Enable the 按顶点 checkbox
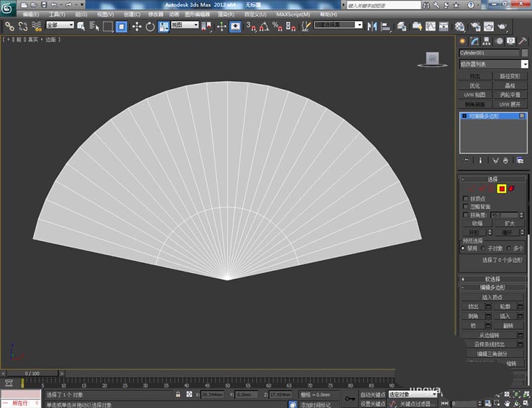Image resolution: width=532 pixels, height=408 pixels. pos(465,198)
